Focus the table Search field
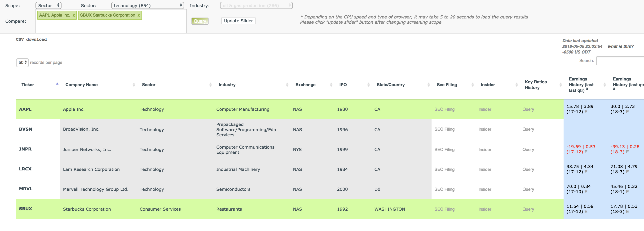Viewport: 644px width, 231px height. 620,61
